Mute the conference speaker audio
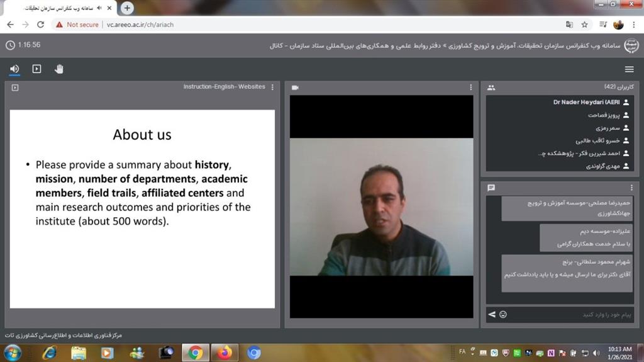Viewport: 644px width, 362px height. [14, 69]
